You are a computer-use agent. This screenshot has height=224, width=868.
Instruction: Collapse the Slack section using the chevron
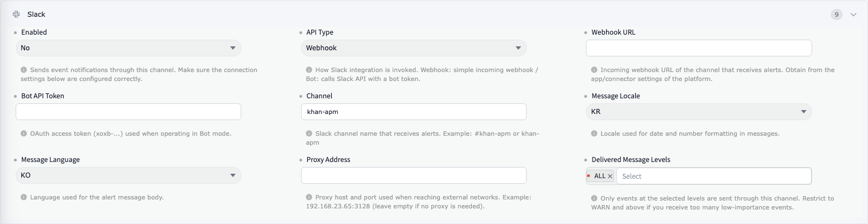853,15
